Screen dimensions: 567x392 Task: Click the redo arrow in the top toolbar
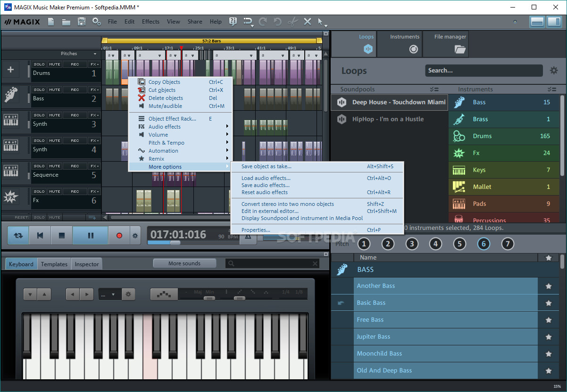(263, 22)
